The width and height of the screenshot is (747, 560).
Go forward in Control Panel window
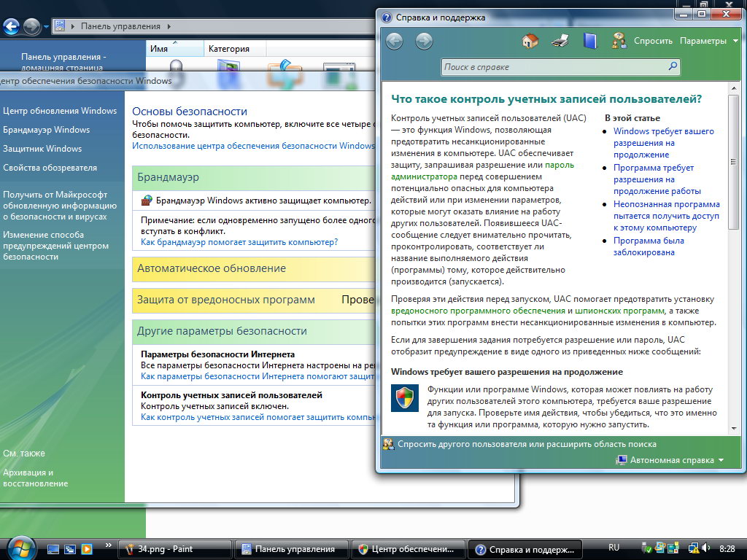(32, 26)
